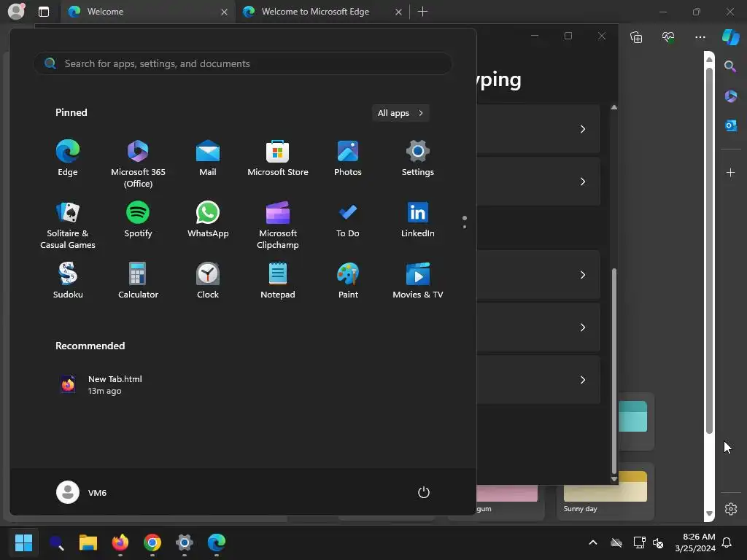The height and width of the screenshot is (560, 747).
Task: Open Edge tab actions menu
Action: pos(44,12)
